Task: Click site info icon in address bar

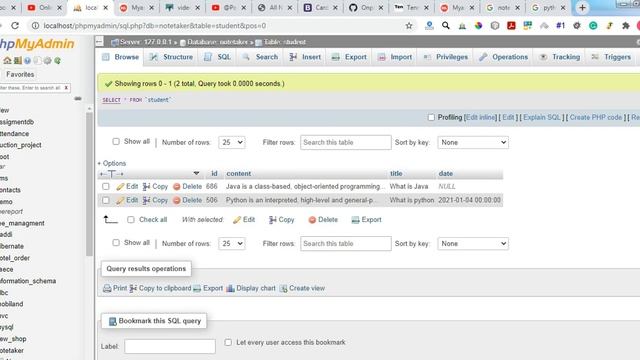Action: 36,26
